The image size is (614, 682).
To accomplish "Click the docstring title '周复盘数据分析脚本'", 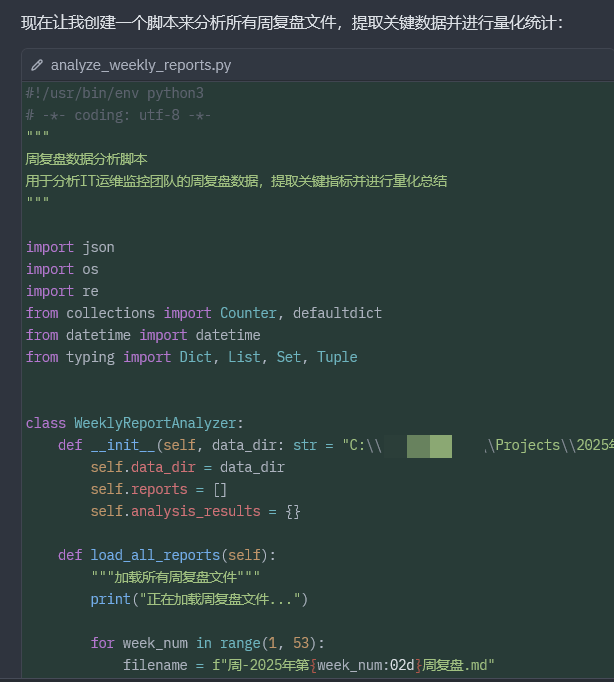I will click(x=86, y=159).
